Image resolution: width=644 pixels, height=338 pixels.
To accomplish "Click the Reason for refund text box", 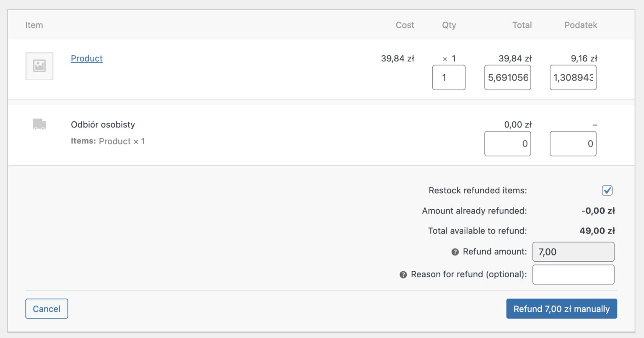I will 573,274.
